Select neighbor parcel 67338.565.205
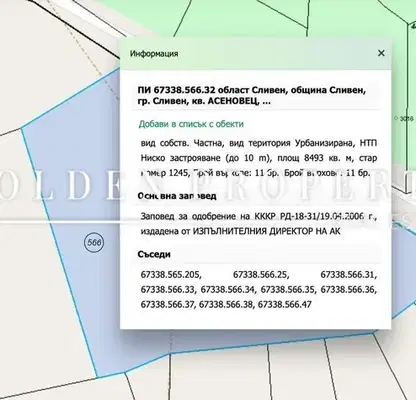 (171, 275)
